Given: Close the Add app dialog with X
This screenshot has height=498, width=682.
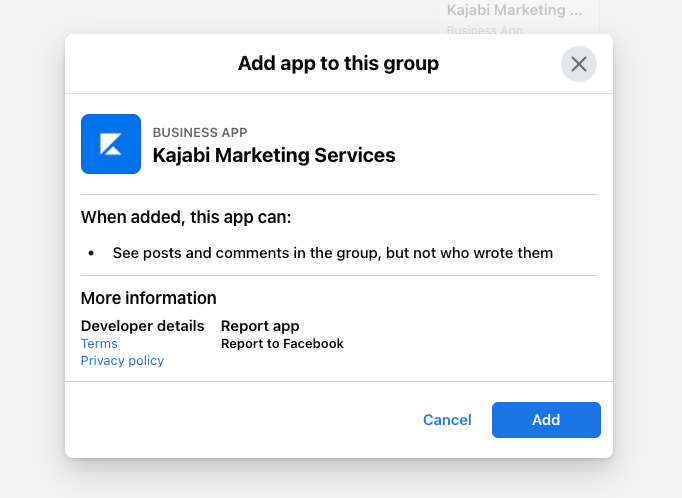Looking at the screenshot, I should [578, 64].
